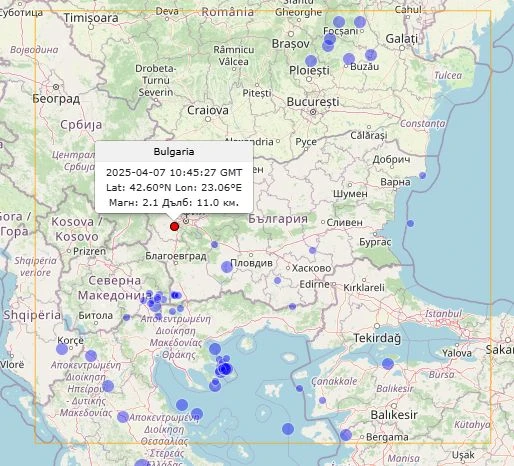Click the Шумен city label

[x=350, y=194]
